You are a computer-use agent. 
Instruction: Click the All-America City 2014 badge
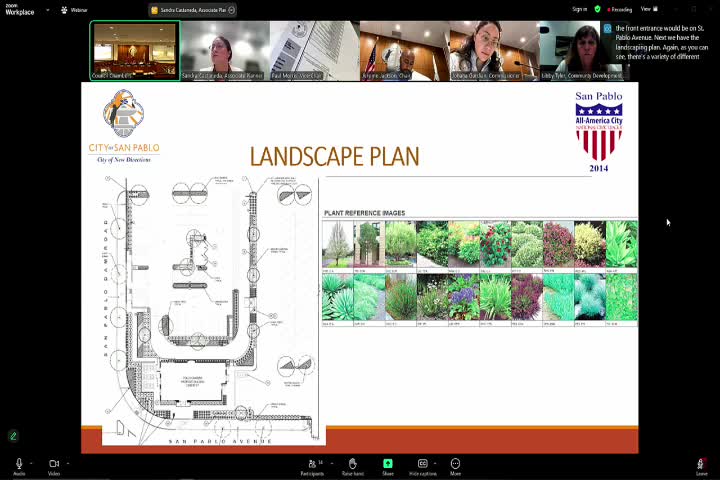[599, 132]
